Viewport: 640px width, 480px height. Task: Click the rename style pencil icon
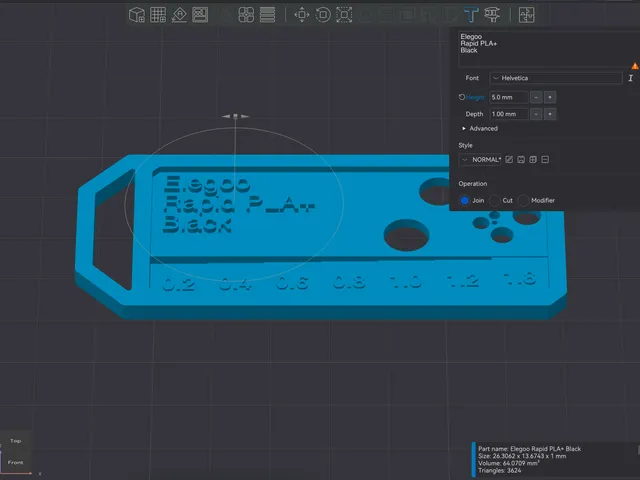point(509,160)
